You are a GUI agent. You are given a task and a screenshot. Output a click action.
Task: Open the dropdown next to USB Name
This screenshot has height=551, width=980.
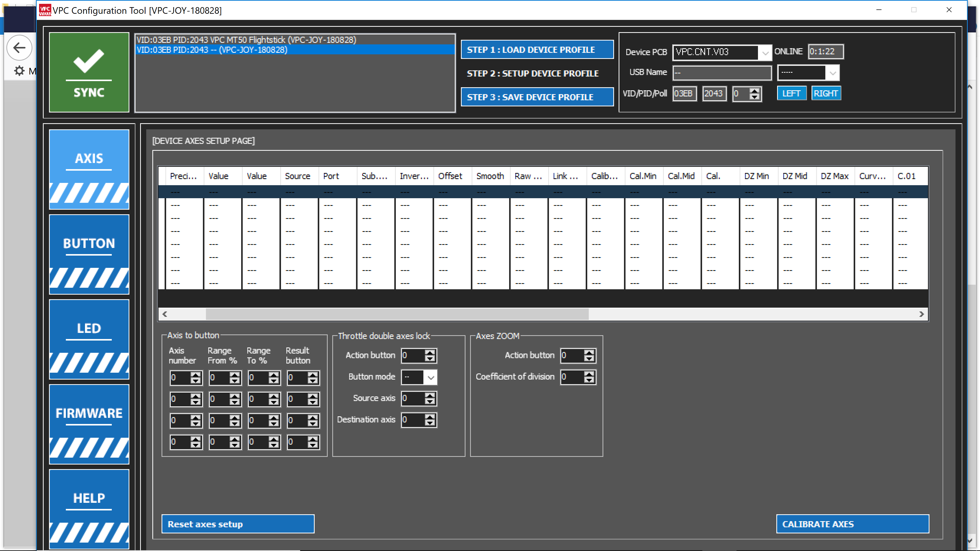[832, 73]
